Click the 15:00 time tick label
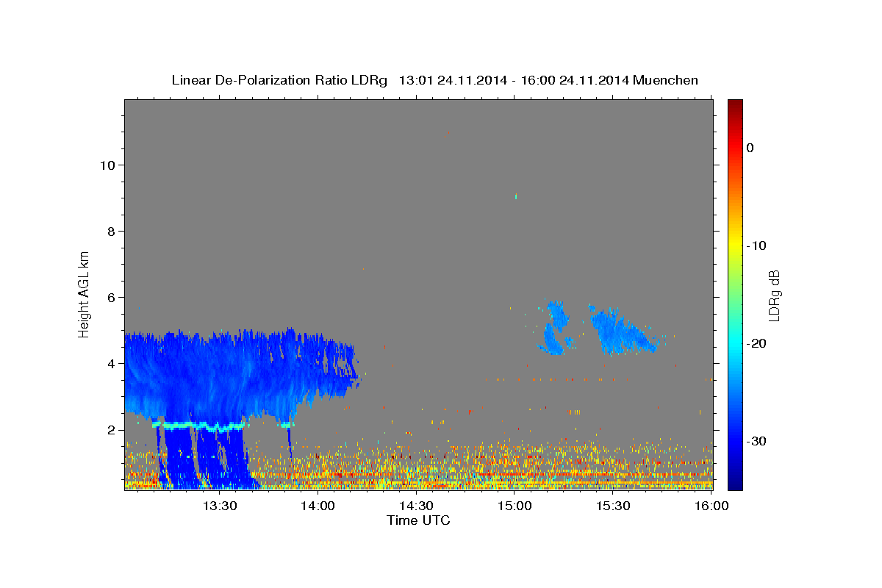The width and height of the screenshot is (882, 588). click(514, 506)
